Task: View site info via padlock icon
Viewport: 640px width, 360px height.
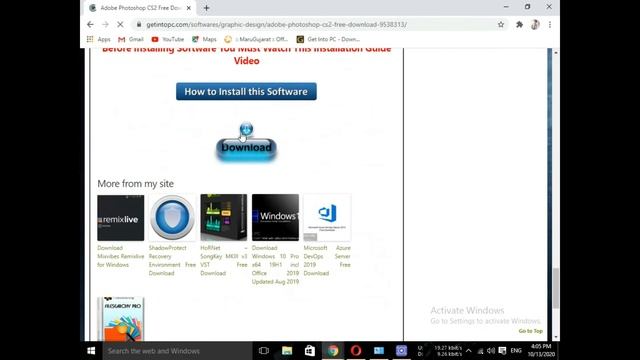Action: coord(139,24)
